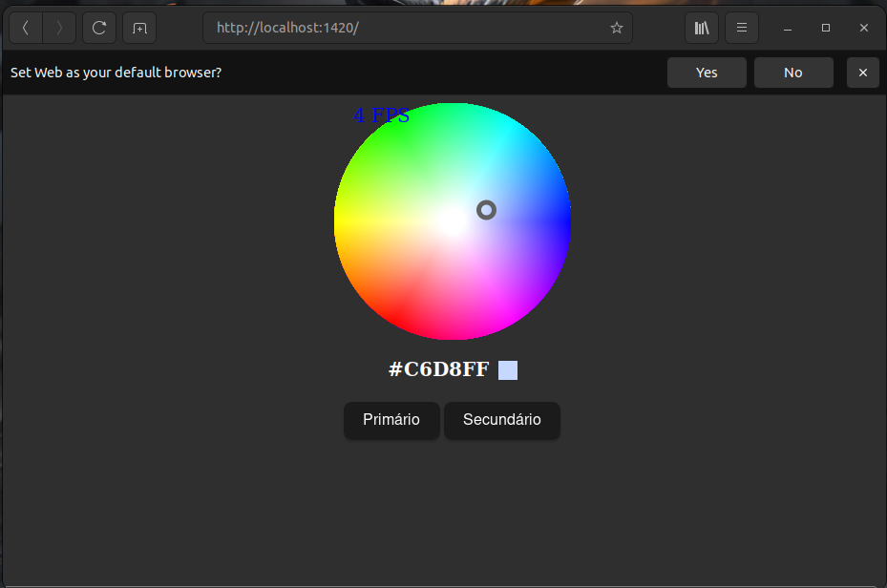Click the 4 FPS counter label

382,115
